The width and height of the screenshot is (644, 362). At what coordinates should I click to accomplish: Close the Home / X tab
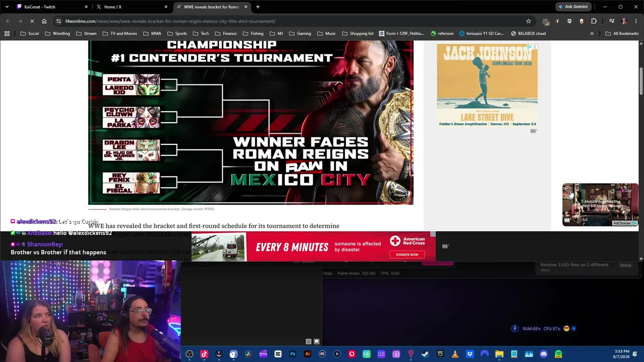click(x=166, y=7)
